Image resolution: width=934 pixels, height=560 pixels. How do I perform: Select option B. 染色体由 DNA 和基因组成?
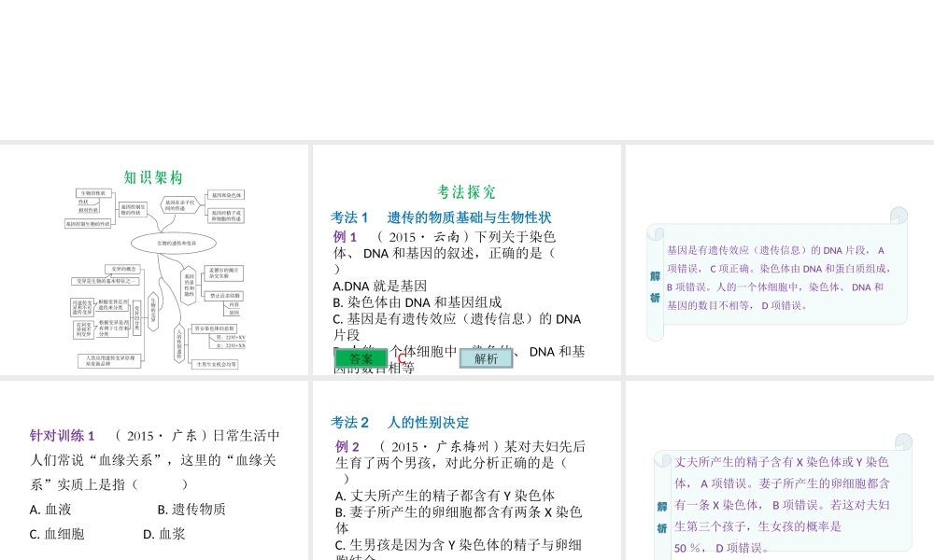417,302
